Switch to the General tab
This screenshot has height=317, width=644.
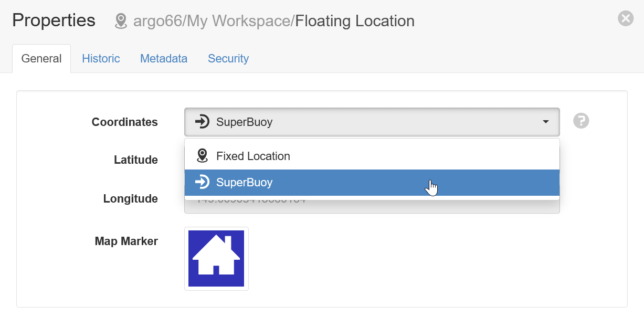click(x=41, y=59)
